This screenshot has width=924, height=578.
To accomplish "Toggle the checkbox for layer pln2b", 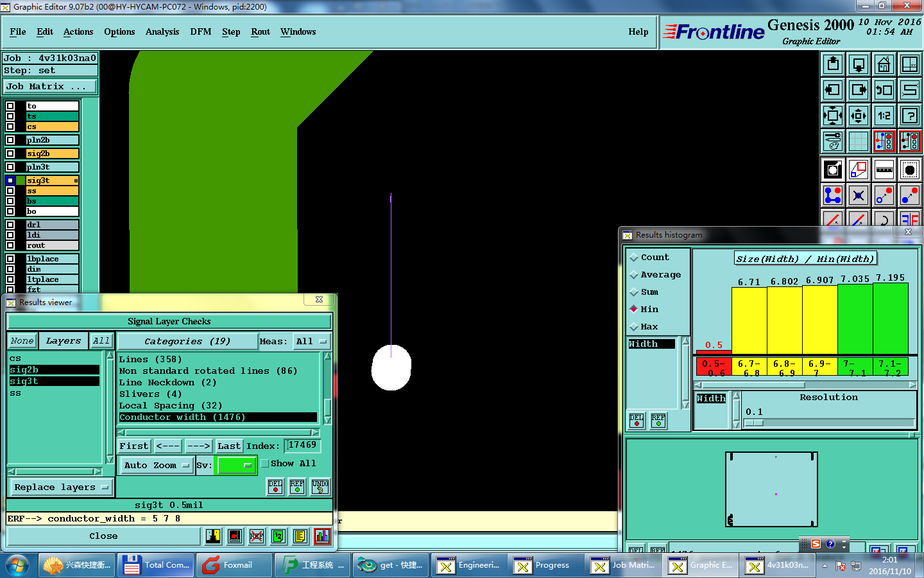I will [x=10, y=140].
